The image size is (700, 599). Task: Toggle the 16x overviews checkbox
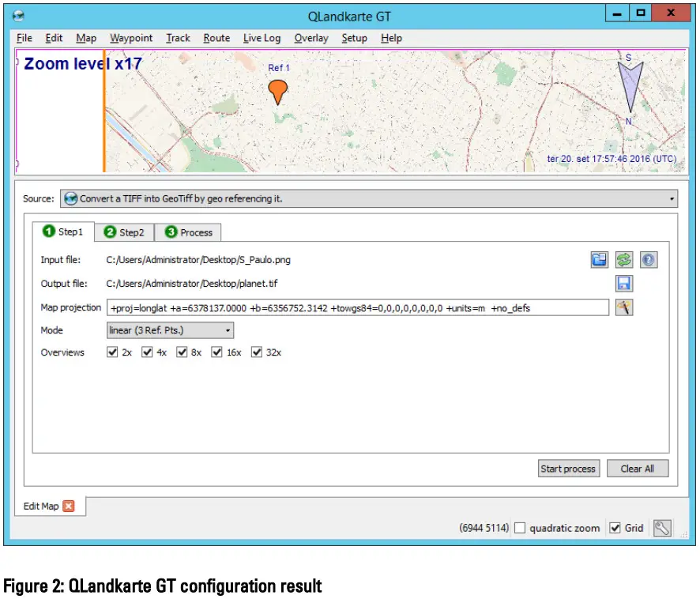click(x=218, y=352)
